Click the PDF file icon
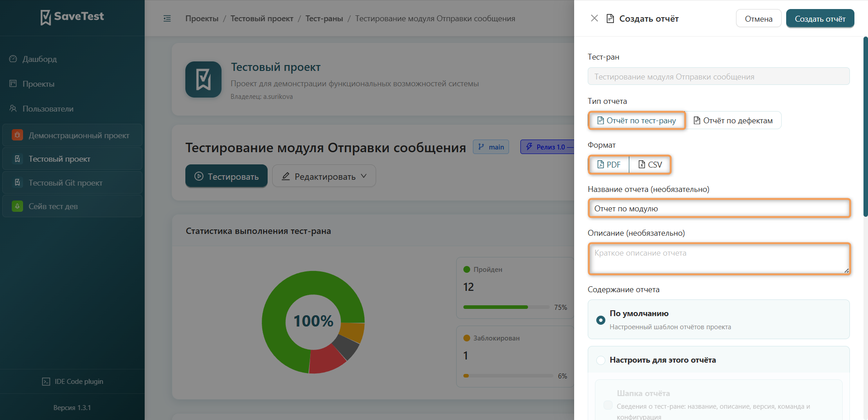868x420 pixels. pos(601,164)
